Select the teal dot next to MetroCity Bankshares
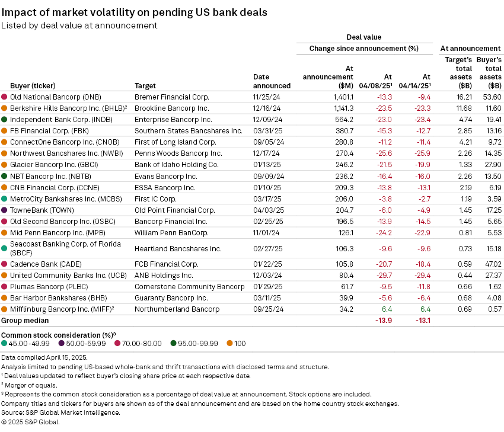 (5, 199)
